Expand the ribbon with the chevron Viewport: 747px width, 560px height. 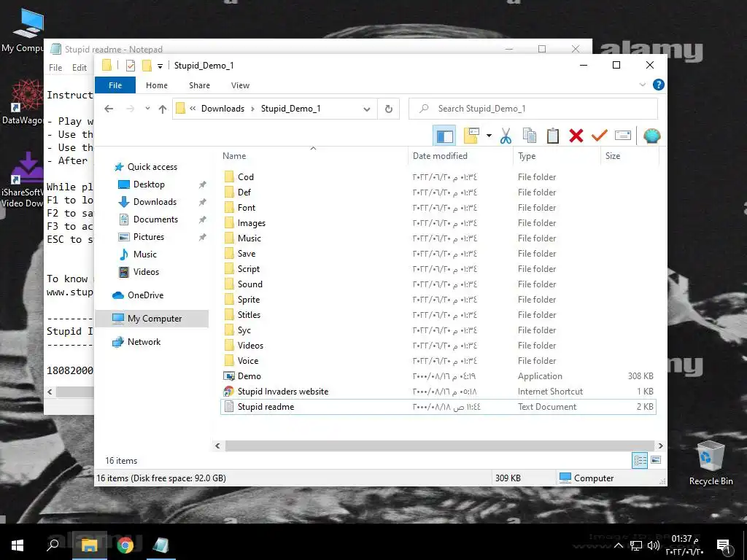tap(642, 85)
